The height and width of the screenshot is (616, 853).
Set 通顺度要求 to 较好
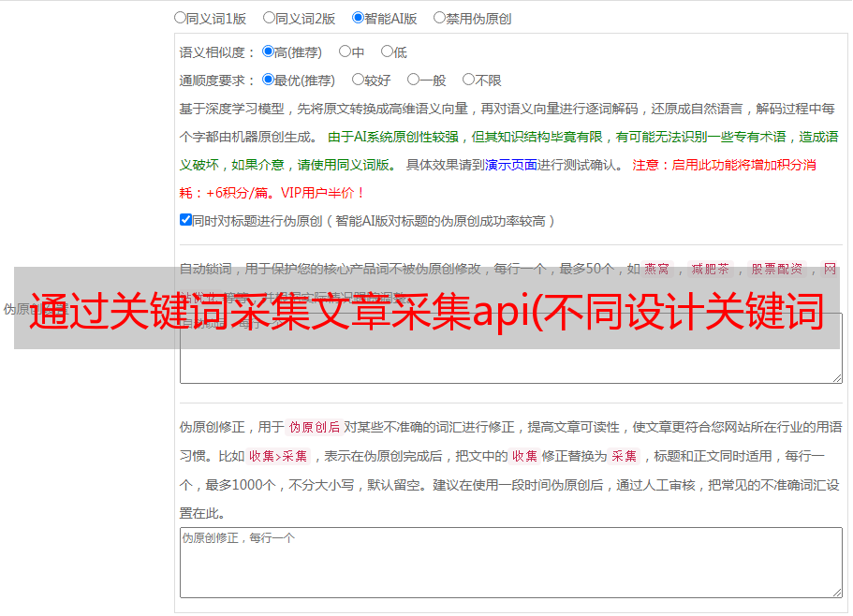point(358,80)
